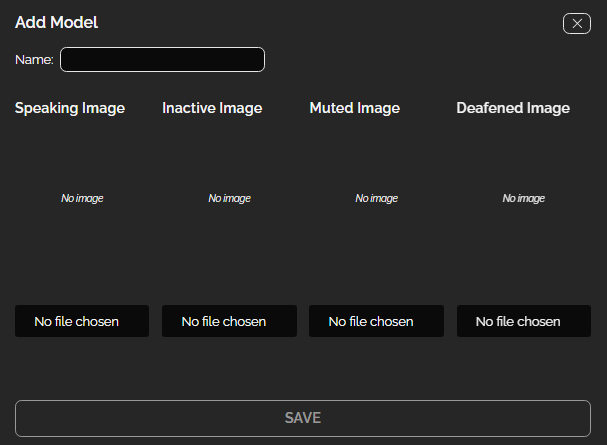Click 'No image' placeholder under Deafened Image

[523, 199]
